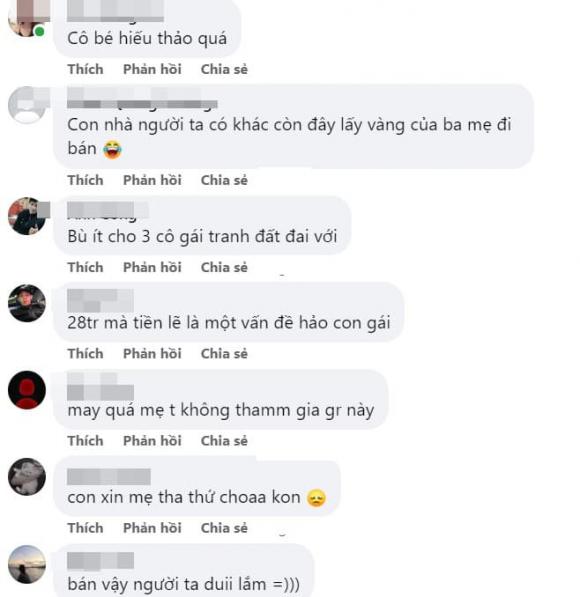580x597 pixels.
Task: Open avatar beside 'Bù ít cho 3 cô gái' comment
Action: (27, 216)
